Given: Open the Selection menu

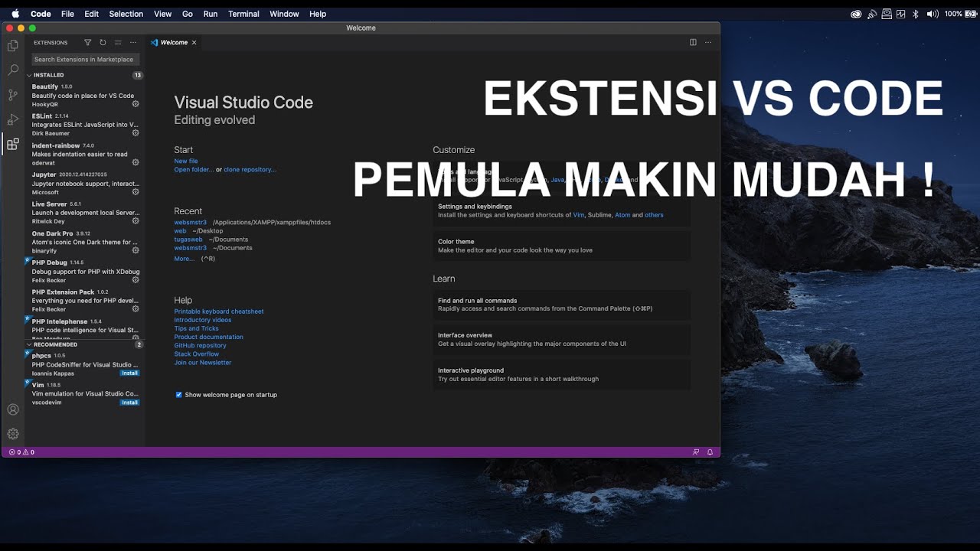Looking at the screenshot, I should click(126, 14).
